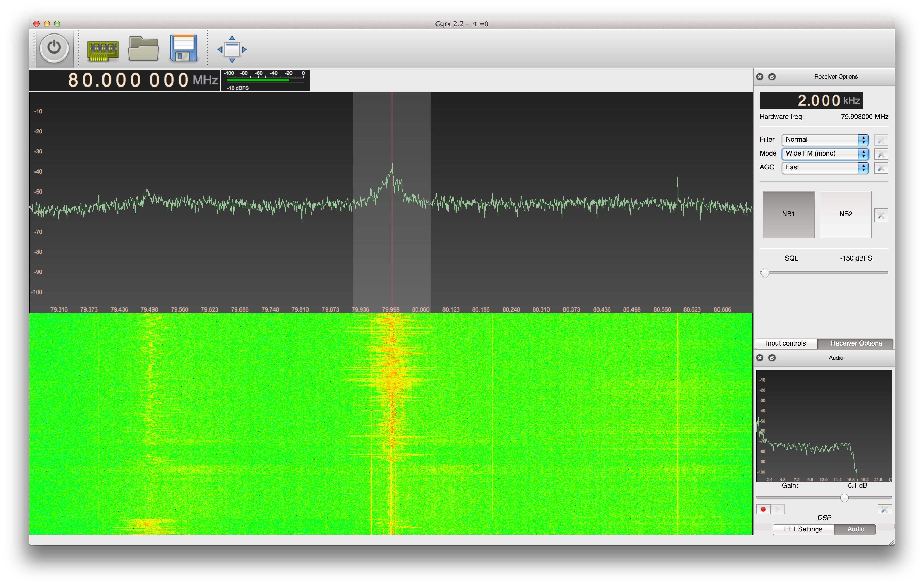924x586 pixels.
Task: Expand the Filter dropdown showing Normal
Action: tap(825, 140)
